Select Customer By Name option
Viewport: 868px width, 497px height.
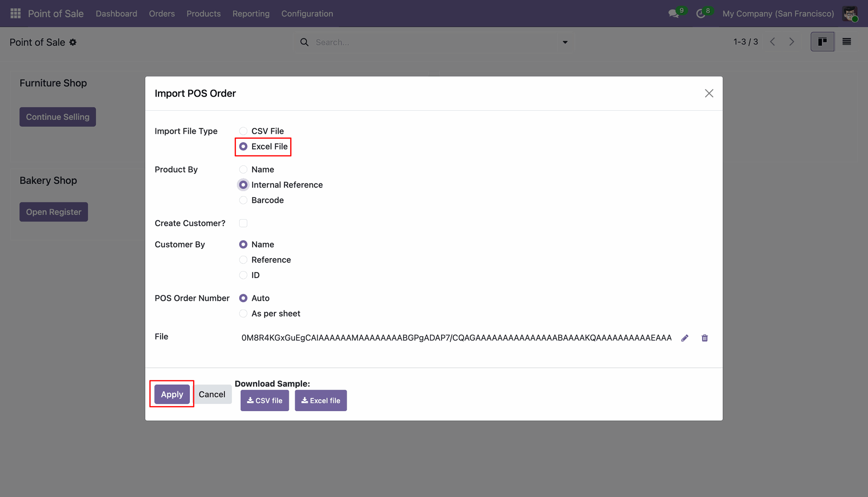[243, 244]
